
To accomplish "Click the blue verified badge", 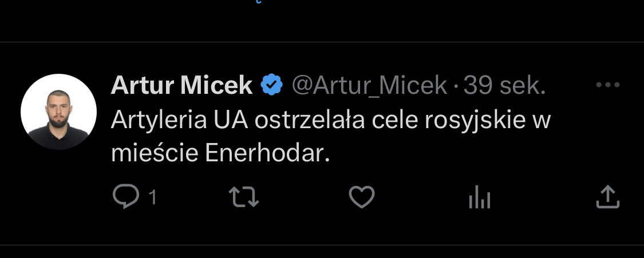I will point(271,86).
